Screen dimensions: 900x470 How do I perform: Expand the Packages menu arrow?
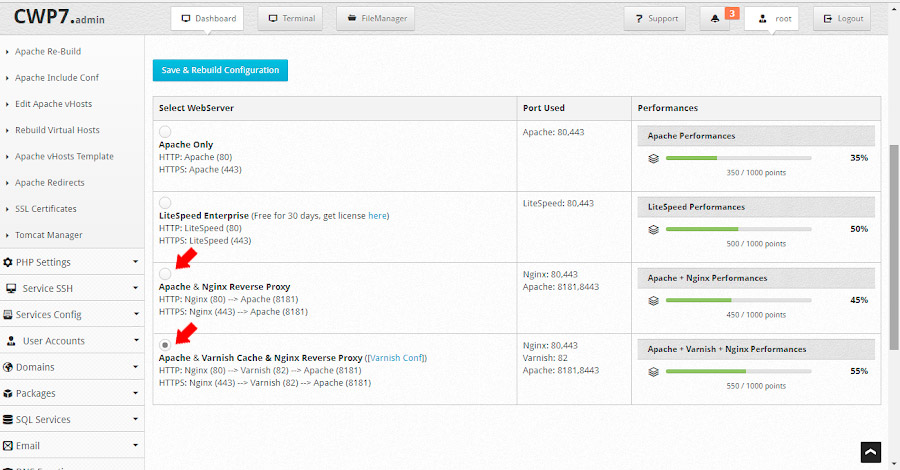(135, 393)
